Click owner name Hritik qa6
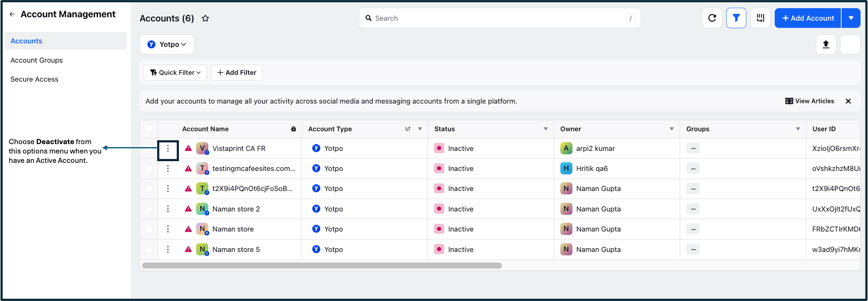The width and height of the screenshot is (868, 301). click(x=592, y=168)
